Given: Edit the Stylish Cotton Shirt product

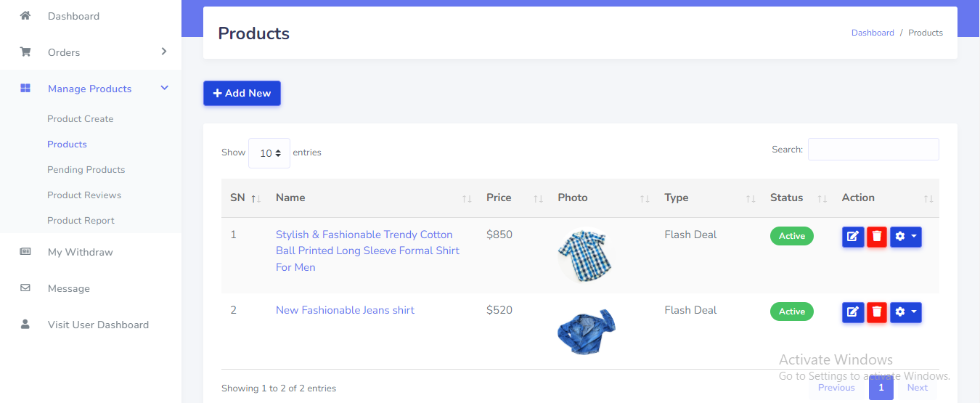Looking at the screenshot, I should [x=853, y=237].
